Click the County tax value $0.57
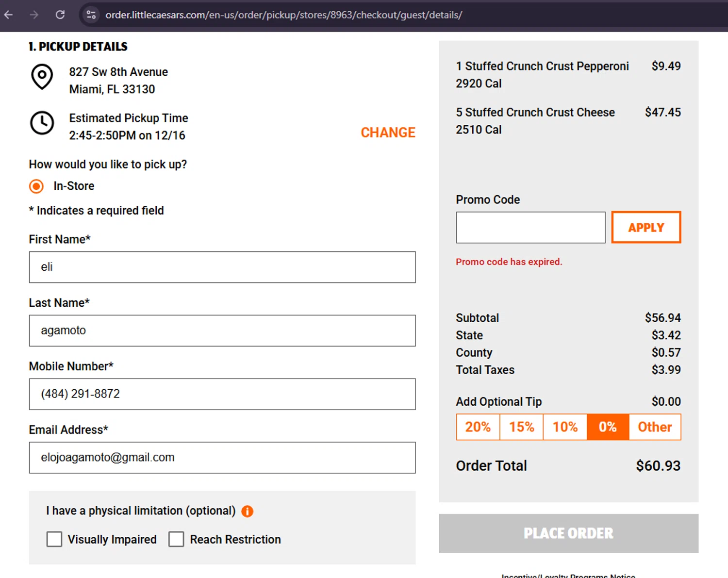Screen dimensions: 728x578 pyautogui.click(x=666, y=352)
